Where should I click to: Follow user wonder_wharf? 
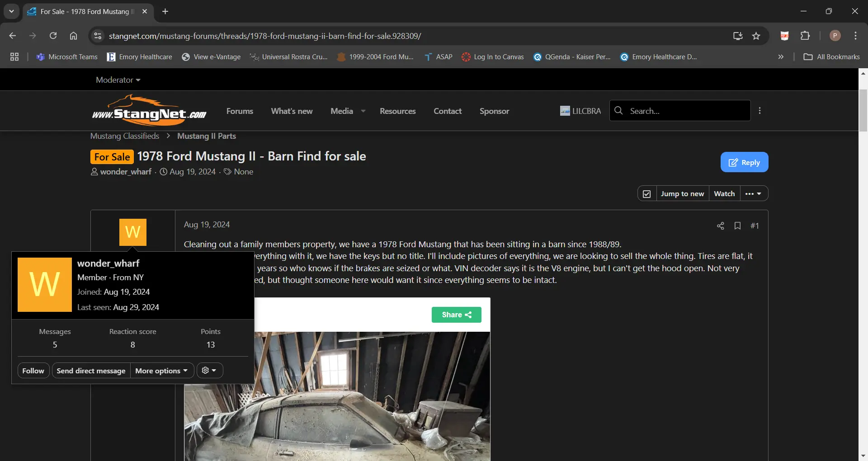(33, 371)
